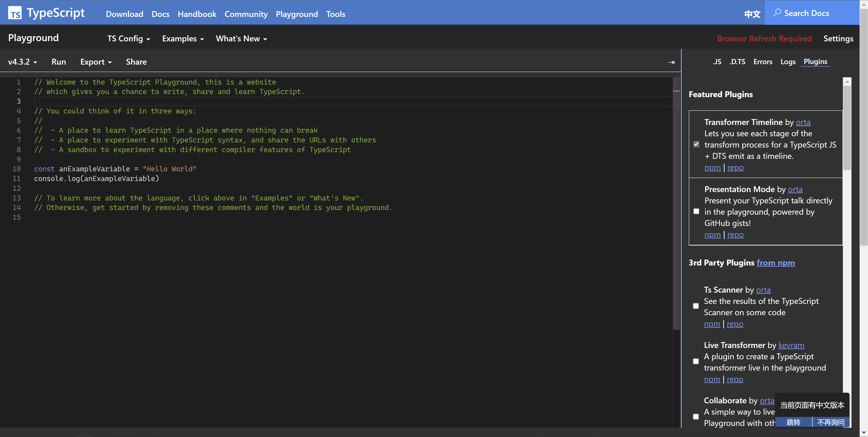Click console.log(anExampleVariable) code line
This screenshot has width=868, height=437.
pyautogui.click(x=96, y=179)
